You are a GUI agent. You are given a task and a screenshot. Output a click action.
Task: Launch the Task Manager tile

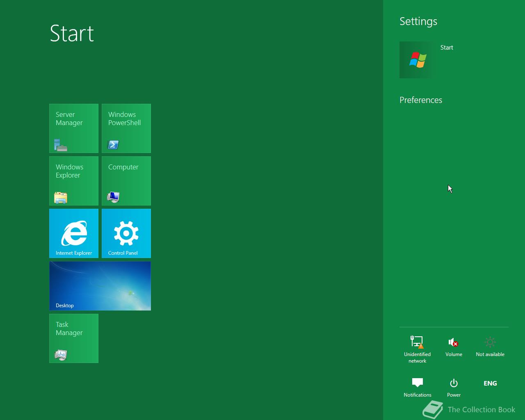(x=74, y=338)
